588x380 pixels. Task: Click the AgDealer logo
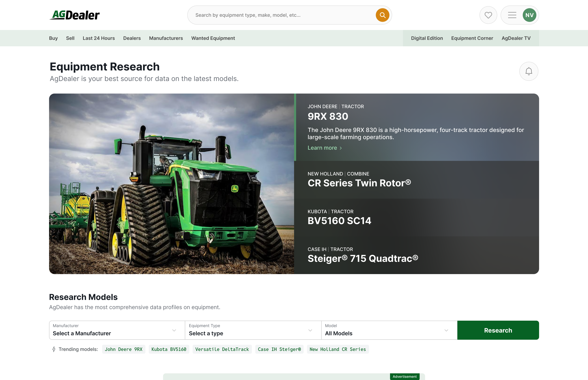(75, 15)
